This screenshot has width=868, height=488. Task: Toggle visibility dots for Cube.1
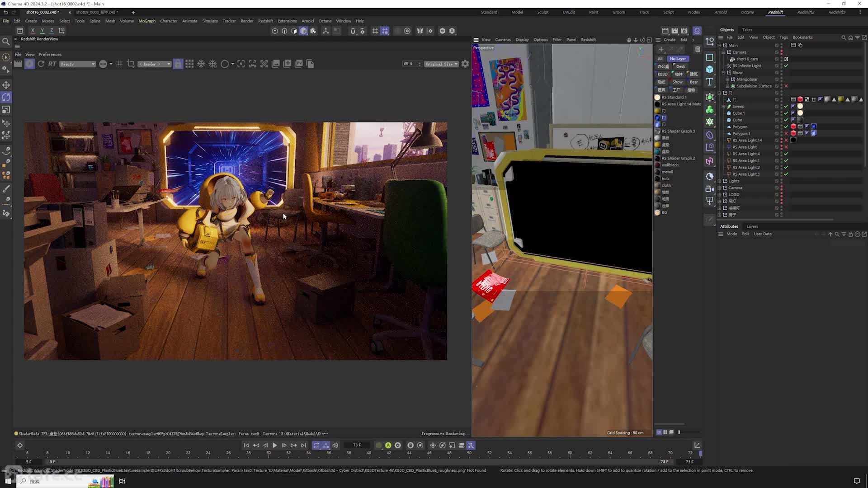(x=782, y=113)
